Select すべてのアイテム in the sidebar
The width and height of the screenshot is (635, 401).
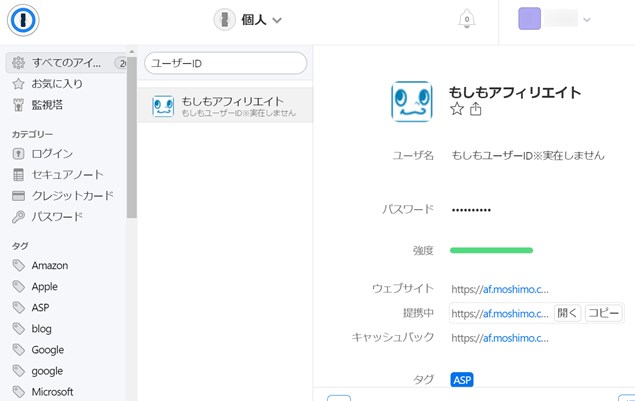tap(66, 63)
